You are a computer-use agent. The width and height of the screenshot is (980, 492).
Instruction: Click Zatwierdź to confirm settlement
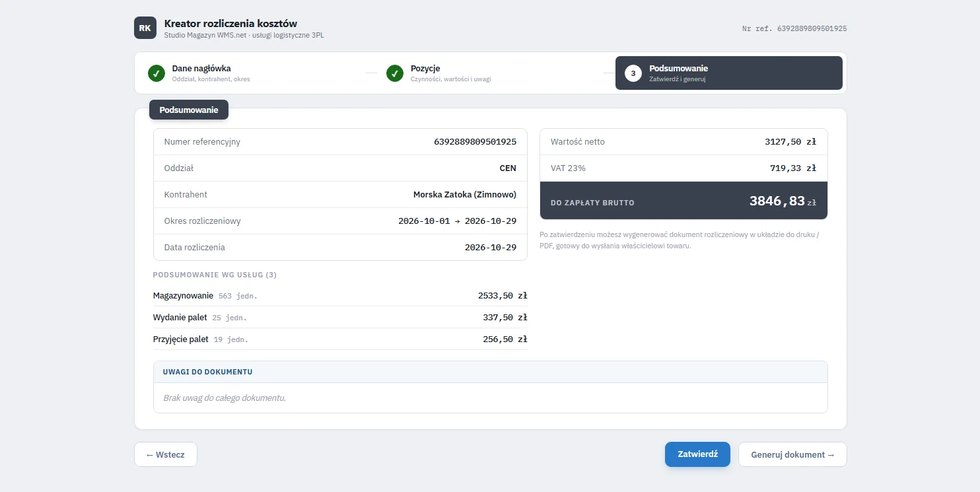[x=697, y=454]
